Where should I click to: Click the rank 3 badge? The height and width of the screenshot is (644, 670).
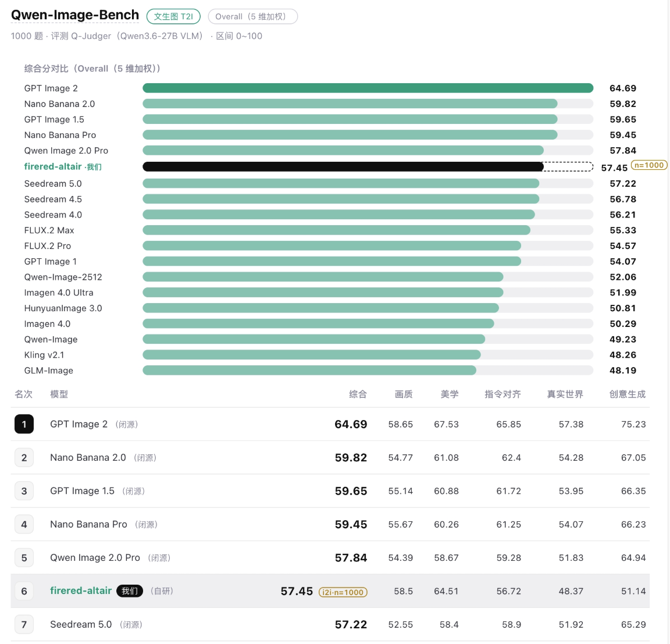24,491
